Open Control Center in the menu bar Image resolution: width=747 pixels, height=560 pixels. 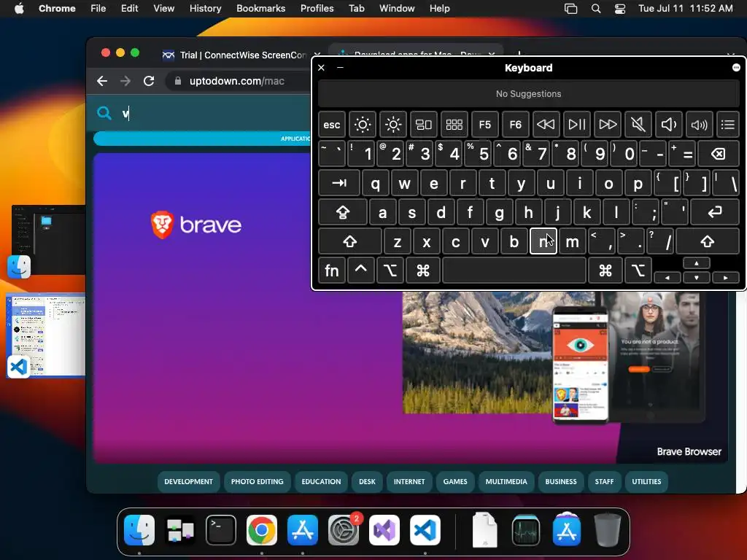pyautogui.click(x=620, y=9)
